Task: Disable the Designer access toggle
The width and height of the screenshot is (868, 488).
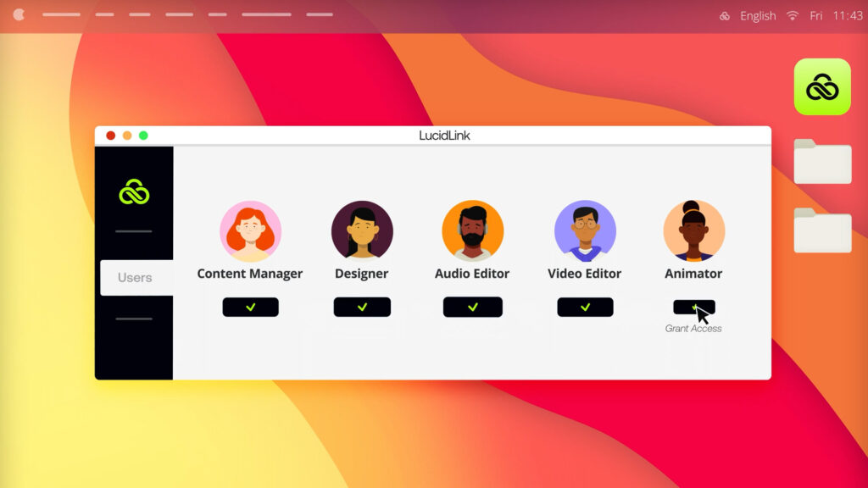Action: point(362,307)
